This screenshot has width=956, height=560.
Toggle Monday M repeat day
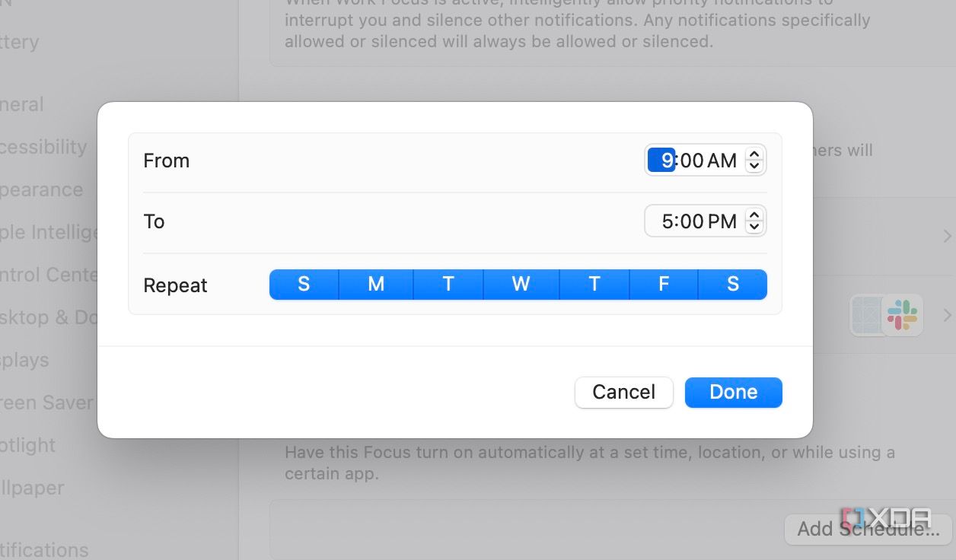[376, 285]
